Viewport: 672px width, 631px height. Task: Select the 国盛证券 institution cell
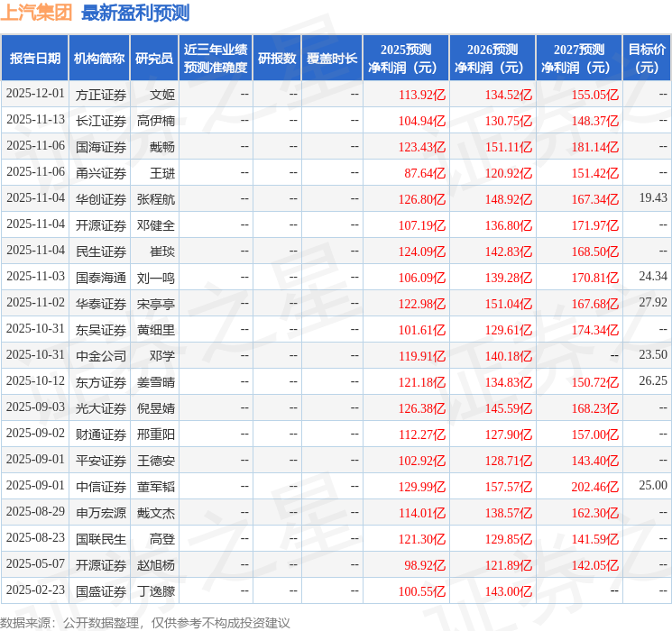tap(101, 591)
